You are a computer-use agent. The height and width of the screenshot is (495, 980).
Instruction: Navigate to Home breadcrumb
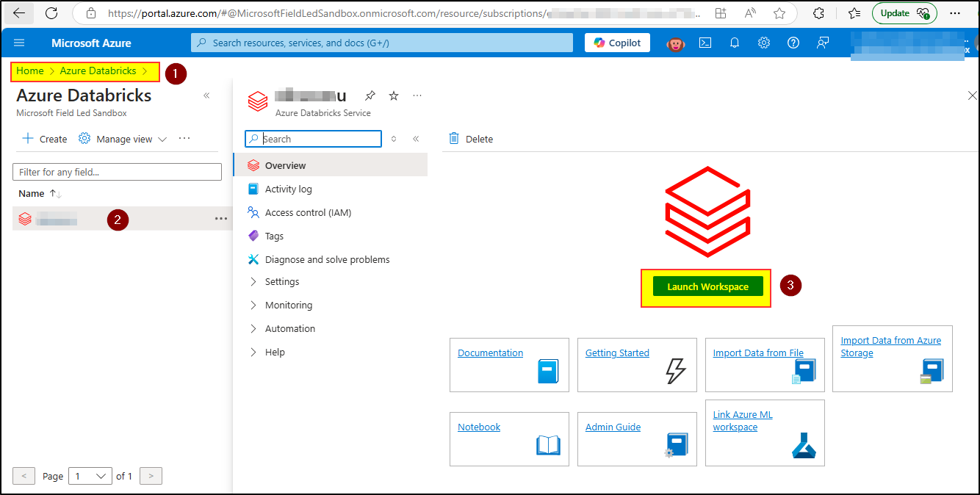30,71
